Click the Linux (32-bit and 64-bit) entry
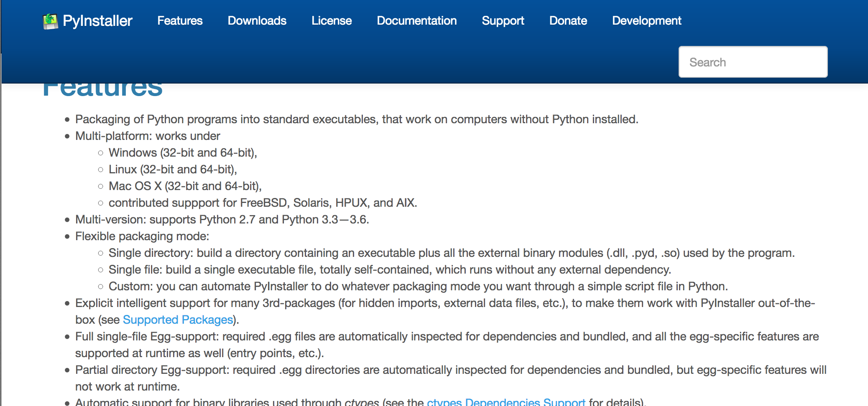The height and width of the screenshot is (406, 868). (x=172, y=169)
